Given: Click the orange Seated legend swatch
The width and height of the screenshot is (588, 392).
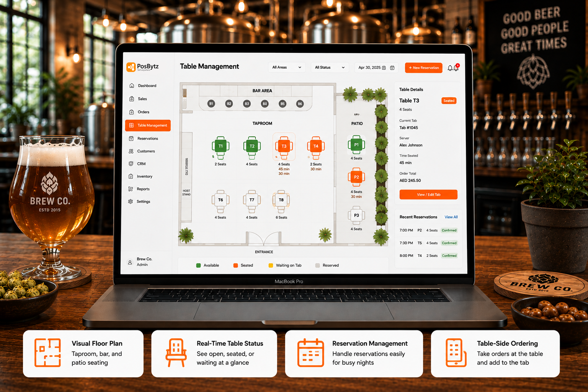Looking at the screenshot, I should point(236,265).
